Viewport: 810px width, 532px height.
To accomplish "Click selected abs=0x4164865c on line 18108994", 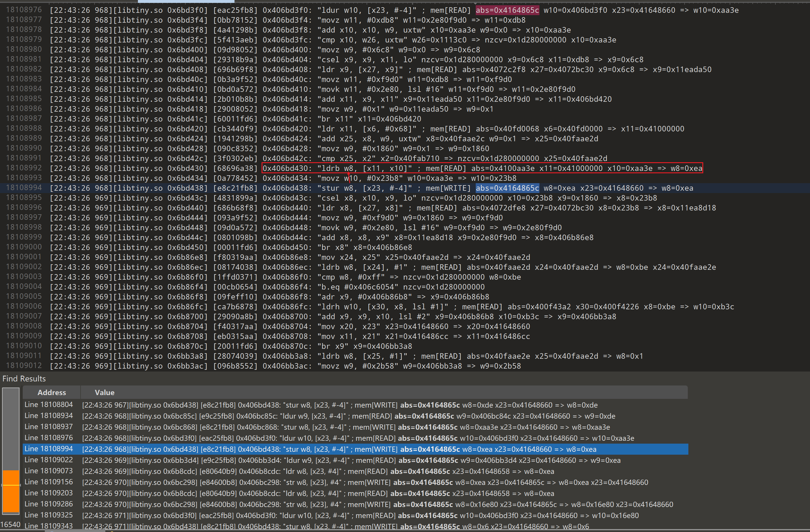I will click(507, 188).
